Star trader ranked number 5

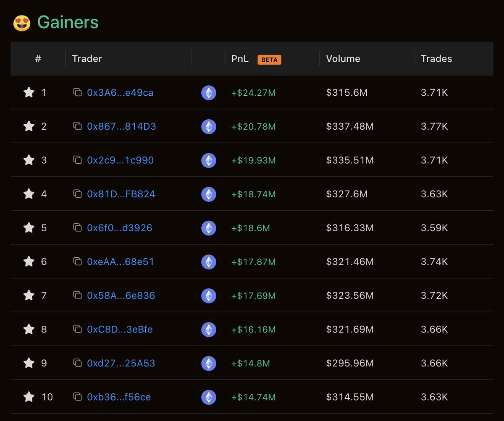[x=29, y=228]
